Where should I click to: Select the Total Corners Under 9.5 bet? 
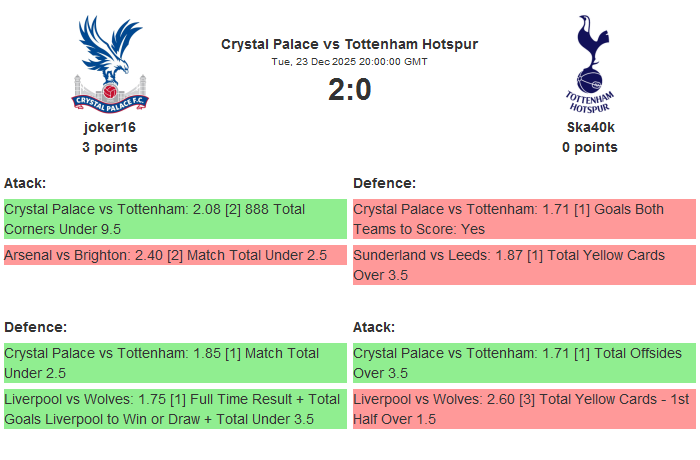pos(175,219)
